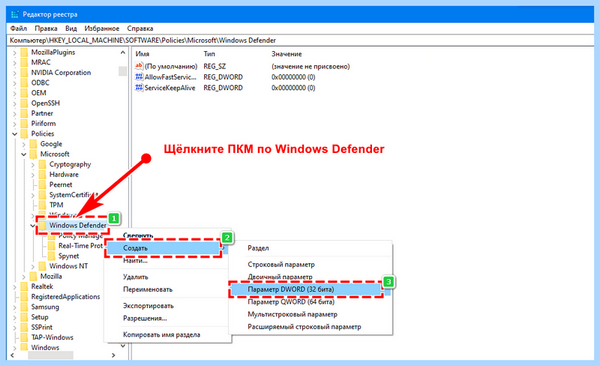Select the Windows NT folder icon
Viewport: 600px width, 366px height.
pos(42,266)
